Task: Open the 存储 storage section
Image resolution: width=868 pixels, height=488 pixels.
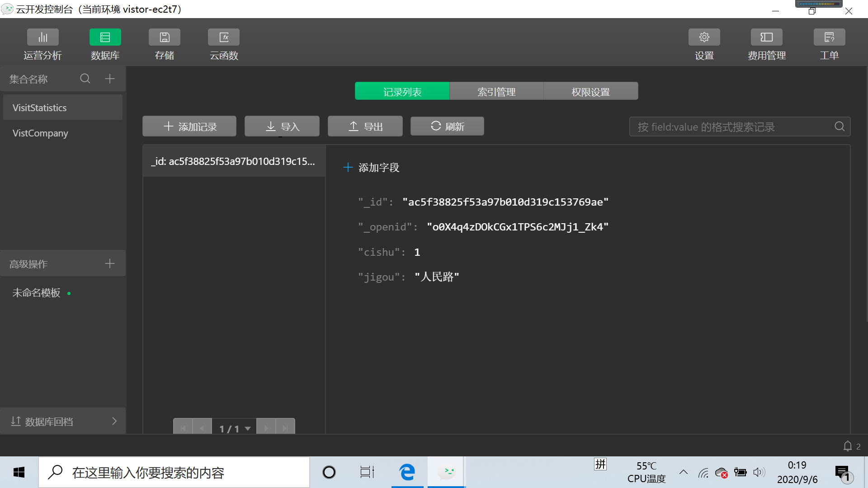Action: [165, 45]
